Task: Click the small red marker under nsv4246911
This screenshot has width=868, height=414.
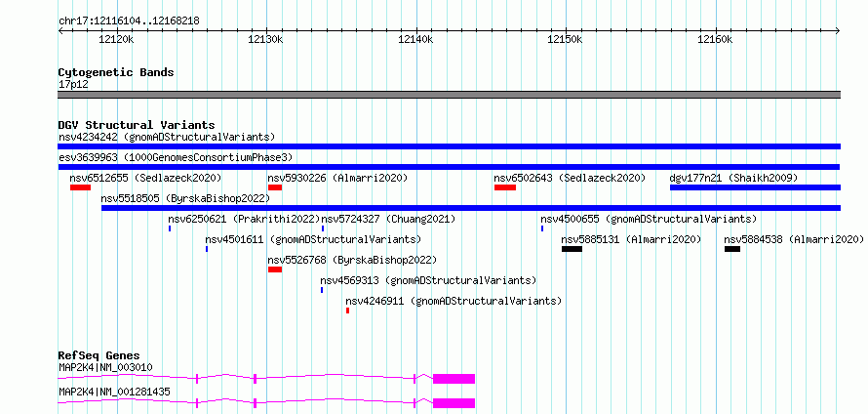Action: [347, 310]
